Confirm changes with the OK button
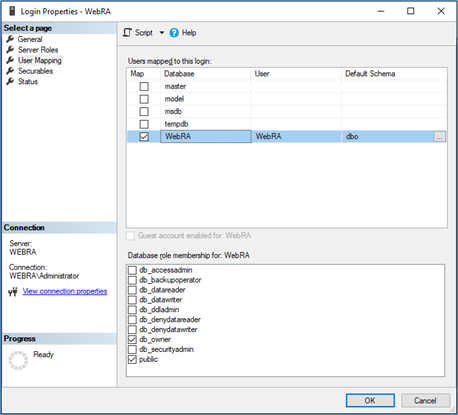Viewport: 458px width, 415px height. pos(370,400)
